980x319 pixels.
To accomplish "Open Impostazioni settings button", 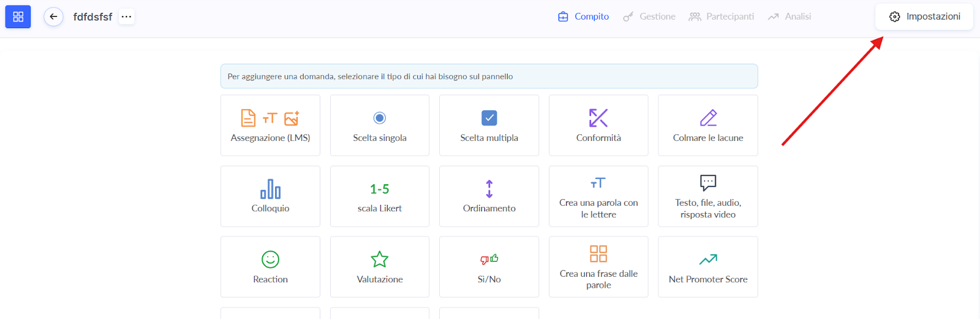I will tap(924, 17).
